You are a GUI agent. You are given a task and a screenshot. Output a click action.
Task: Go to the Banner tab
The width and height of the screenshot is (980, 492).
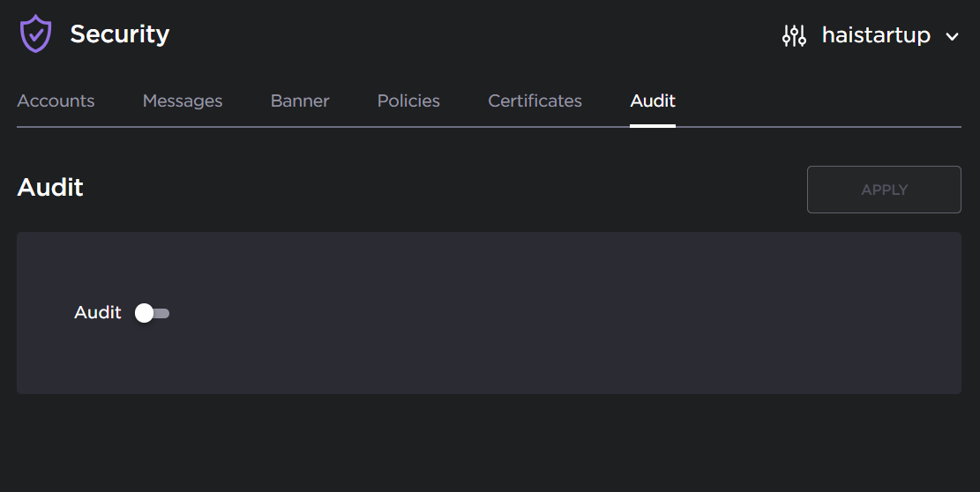tap(300, 101)
